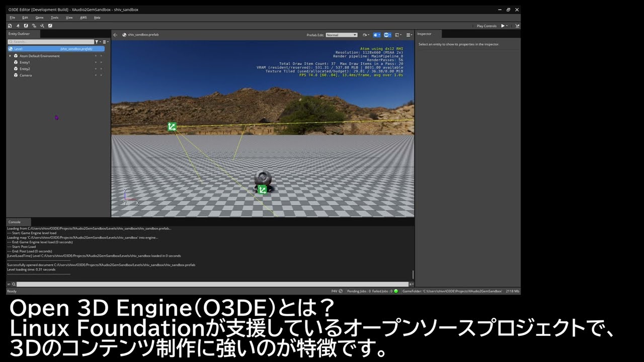This screenshot has height=362, width=644.
Task: Click the console search magnifier icon
Action: (x=14, y=284)
